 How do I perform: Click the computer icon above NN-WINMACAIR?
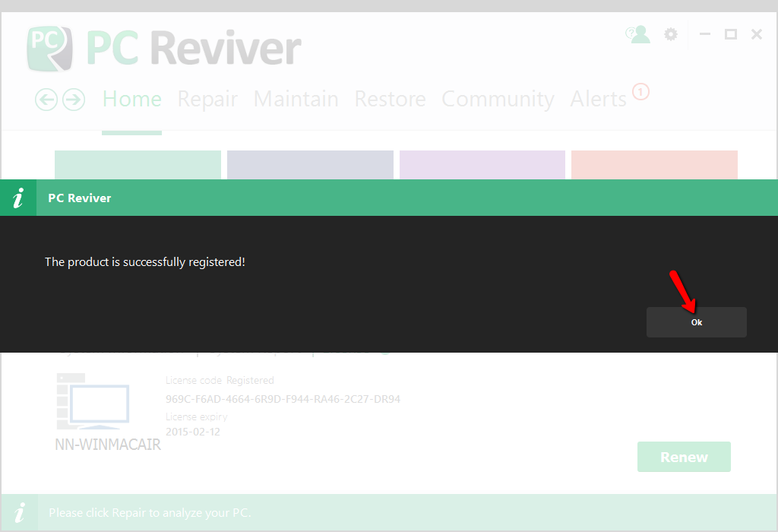(93, 402)
